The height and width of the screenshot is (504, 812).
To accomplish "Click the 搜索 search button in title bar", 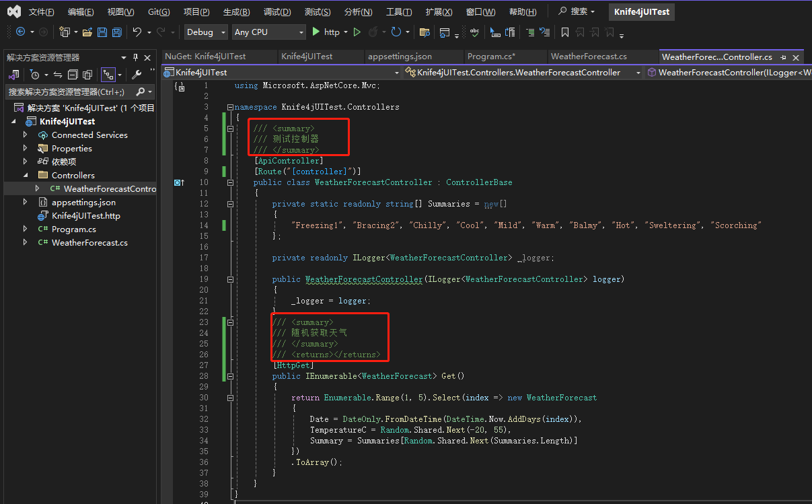I will coord(577,12).
